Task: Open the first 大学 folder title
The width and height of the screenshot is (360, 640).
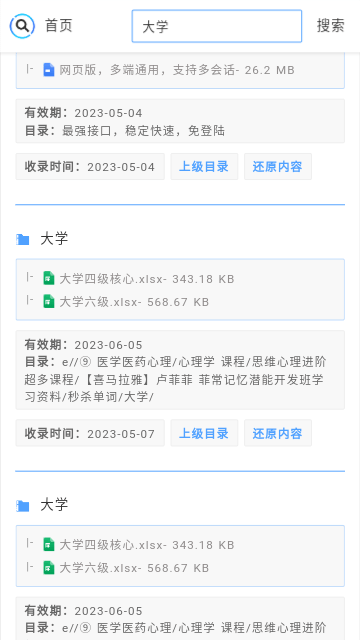Action: [x=54, y=239]
